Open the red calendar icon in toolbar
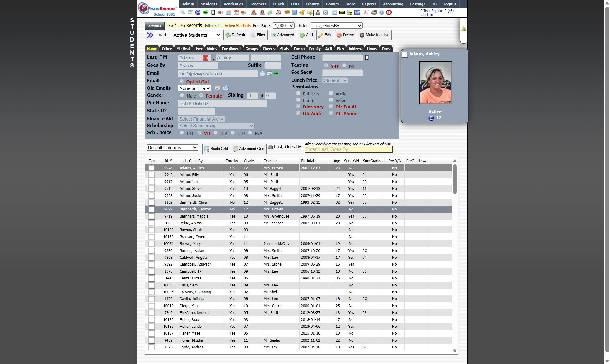This screenshot has width=610, height=364. (x=236, y=12)
